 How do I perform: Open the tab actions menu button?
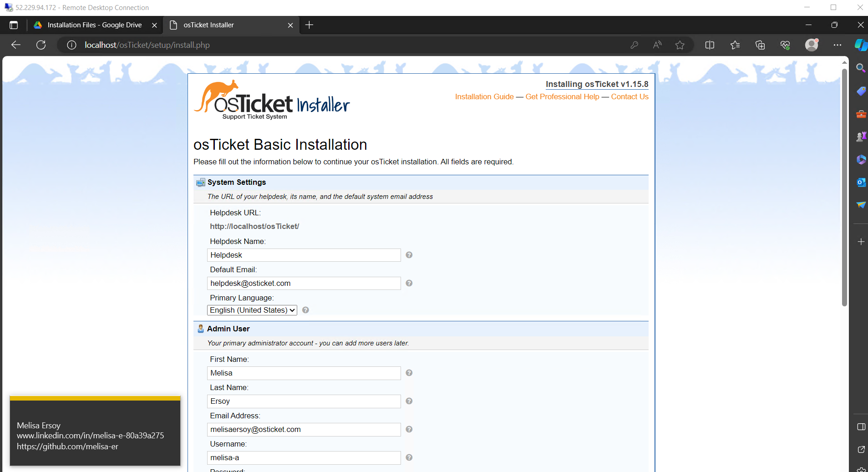[14, 25]
